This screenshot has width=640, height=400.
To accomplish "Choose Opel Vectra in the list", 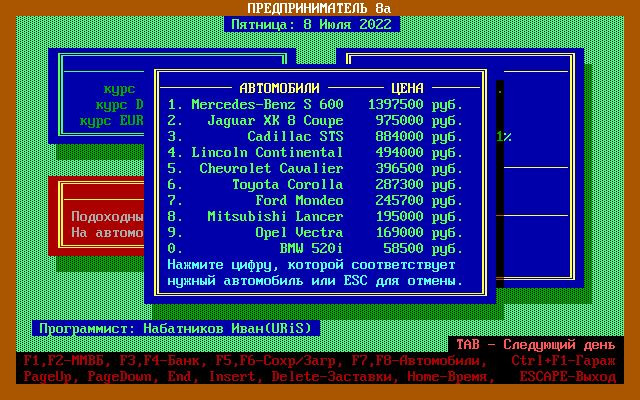I will click(x=315, y=232).
